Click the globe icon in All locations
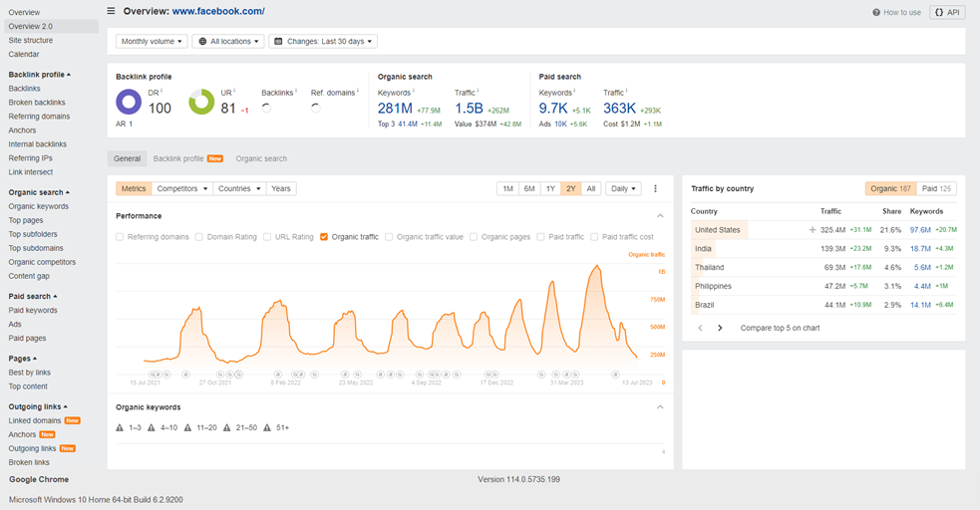This screenshot has width=980, height=510. (x=202, y=41)
